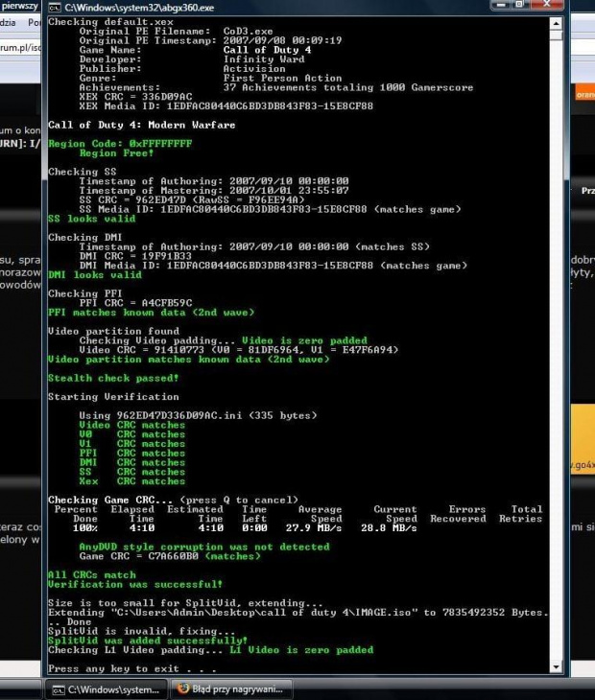Click 'First Person Action' genre value
This screenshot has height=700, width=595.
coord(282,78)
